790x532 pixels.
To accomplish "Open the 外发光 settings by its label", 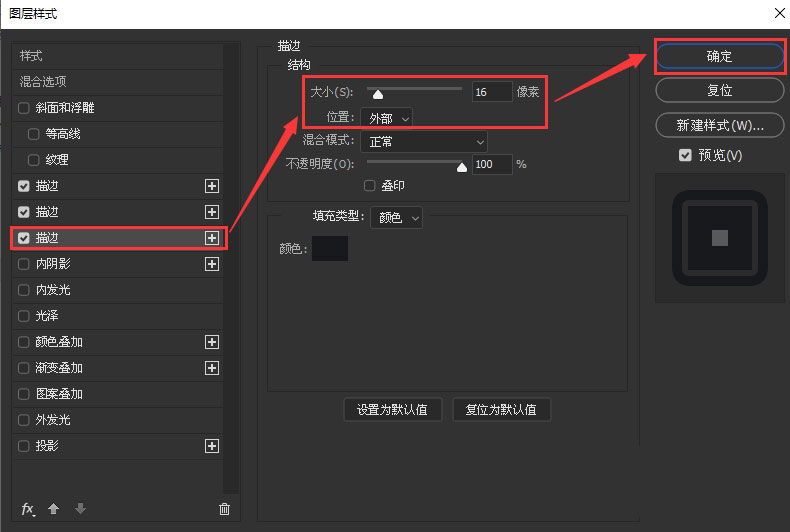I will tap(53, 420).
